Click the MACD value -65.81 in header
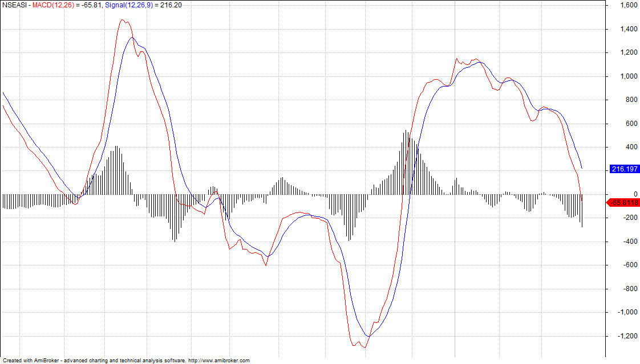Screen dimensions: 640x364 91,5
